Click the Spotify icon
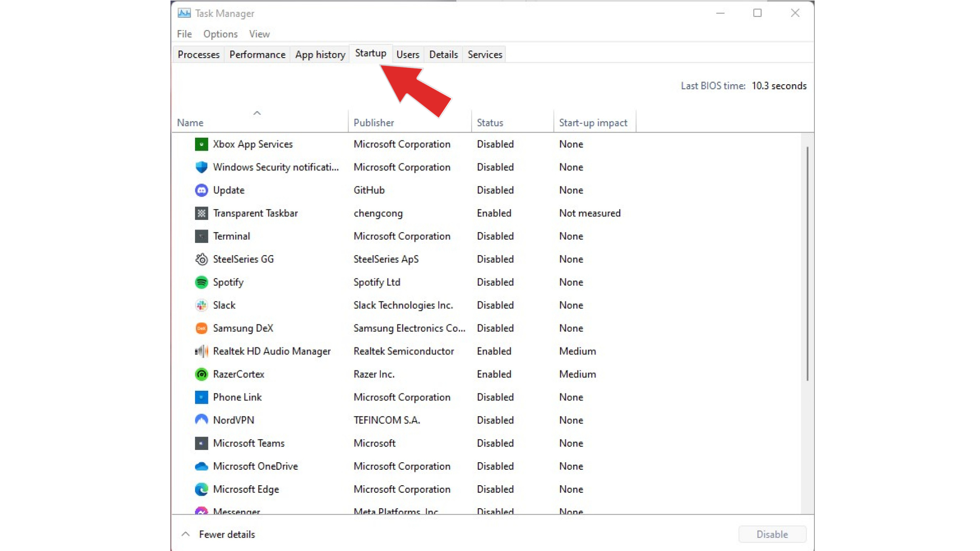The width and height of the screenshot is (980, 551). pos(202,282)
